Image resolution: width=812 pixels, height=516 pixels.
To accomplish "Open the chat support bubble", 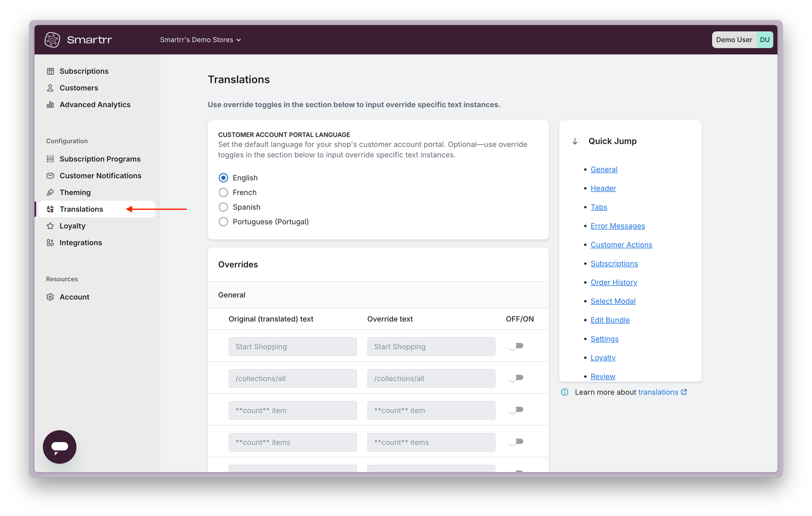I will pyautogui.click(x=60, y=447).
